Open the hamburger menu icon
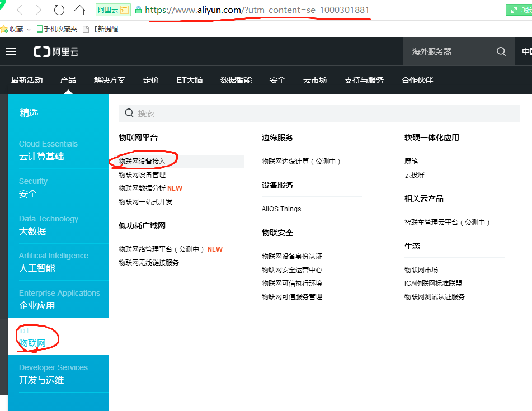The image size is (532, 411). pos(11,51)
